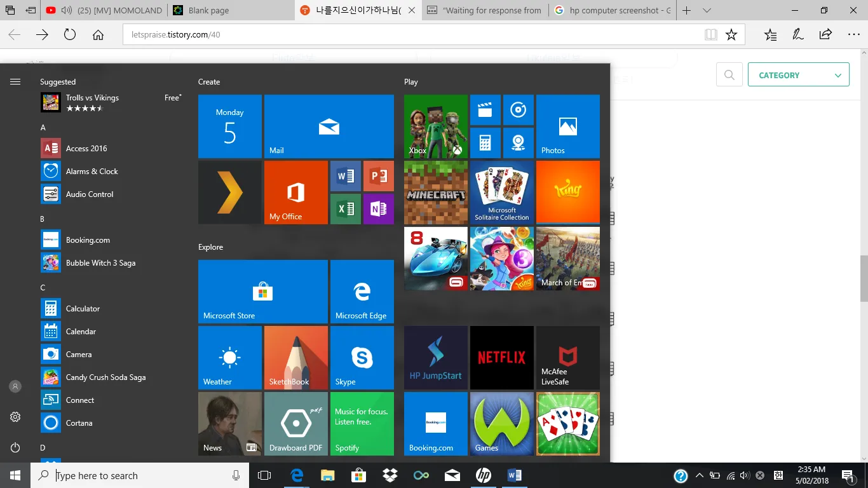The height and width of the screenshot is (488, 868).
Task: Toggle the Start menu hamburger expand button
Action: coord(15,81)
